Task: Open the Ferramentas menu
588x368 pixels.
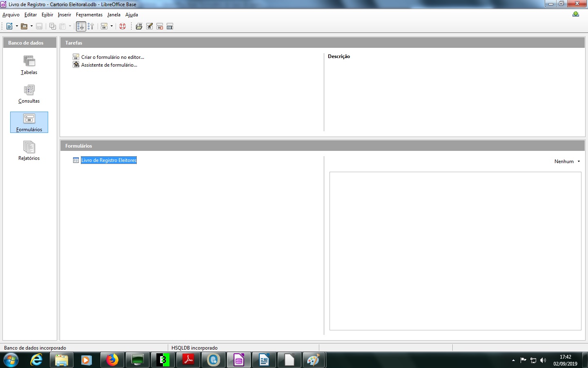Action: click(89, 15)
